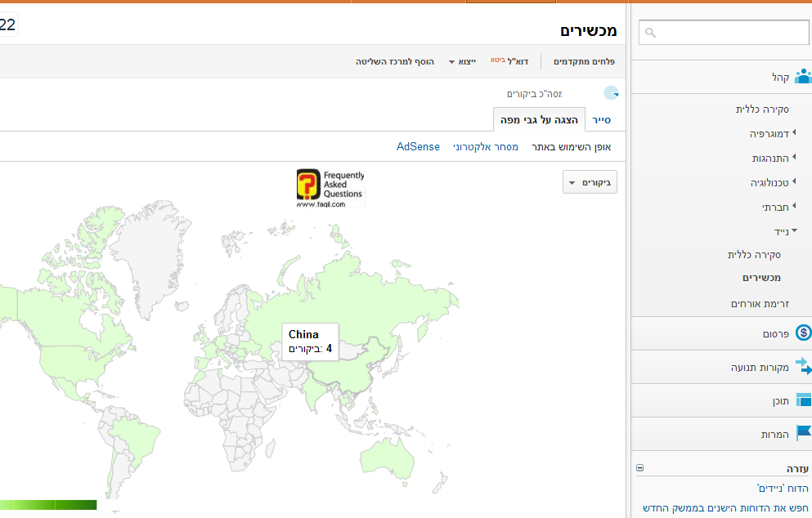The image size is (812, 518).
Task: Click the פרסום dollar-sign icon
Action: pos(803,333)
